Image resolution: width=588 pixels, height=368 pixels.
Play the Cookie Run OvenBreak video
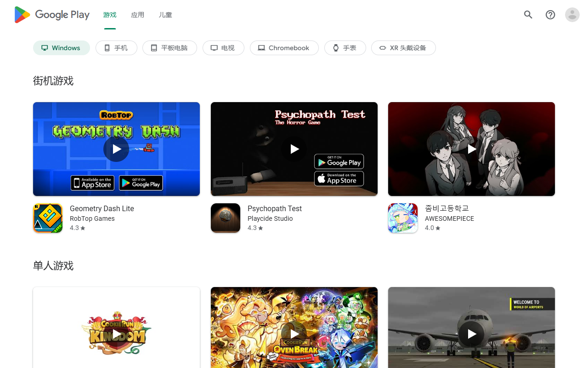pos(294,334)
